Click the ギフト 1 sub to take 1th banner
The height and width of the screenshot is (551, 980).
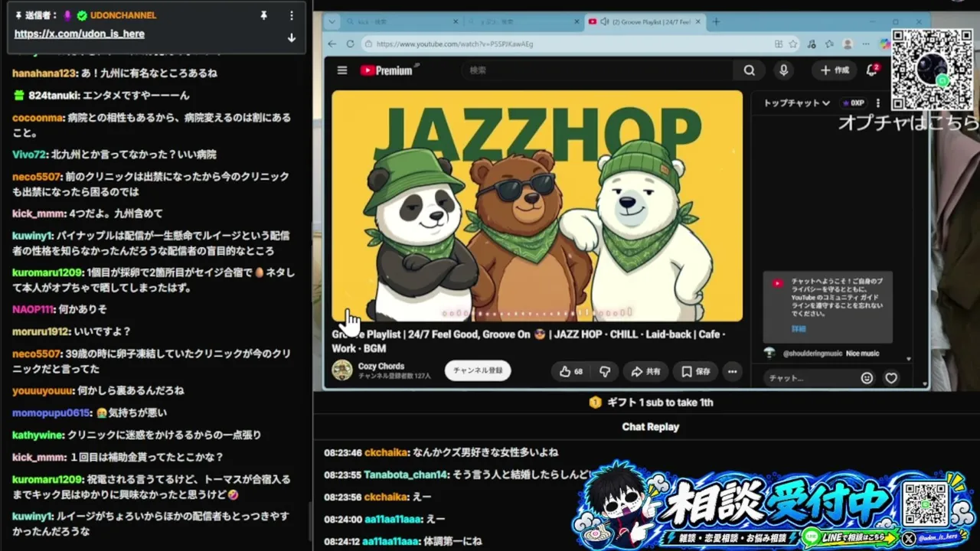coord(651,403)
